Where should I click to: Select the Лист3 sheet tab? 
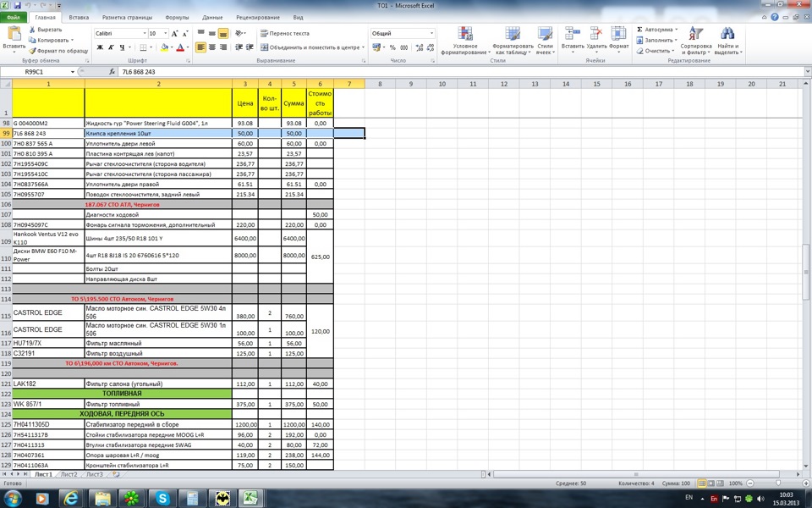[94, 474]
